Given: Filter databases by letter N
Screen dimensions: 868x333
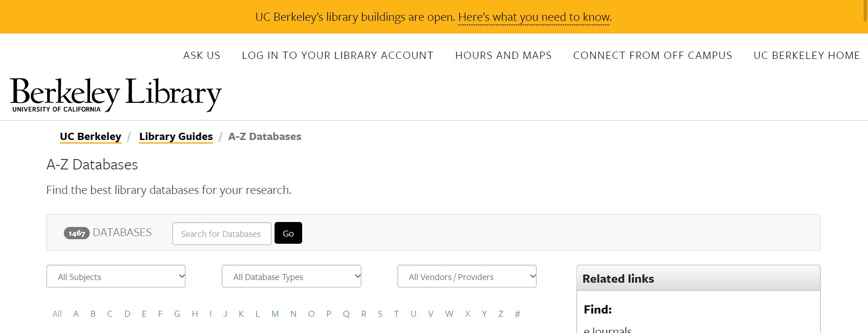Looking at the screenshot, I should click(x=294, y=314).
